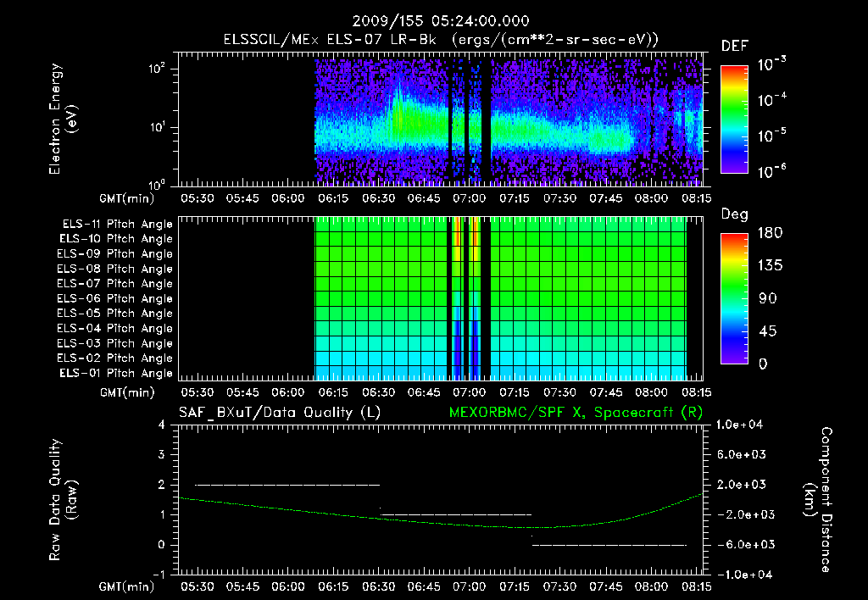Click the SAF_BXuT/Data Quality (L) legend text
The height and width of the screenshot is (600, 868).
pos(280,413)
